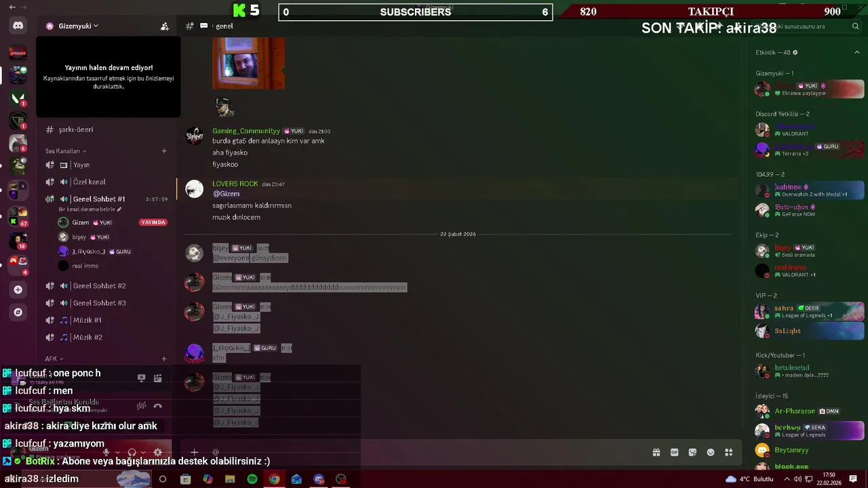The image size is (868, 488).
Task: Collapse the Ses Kanalları category
Action: pyautogui.click(x=66, y=151)
